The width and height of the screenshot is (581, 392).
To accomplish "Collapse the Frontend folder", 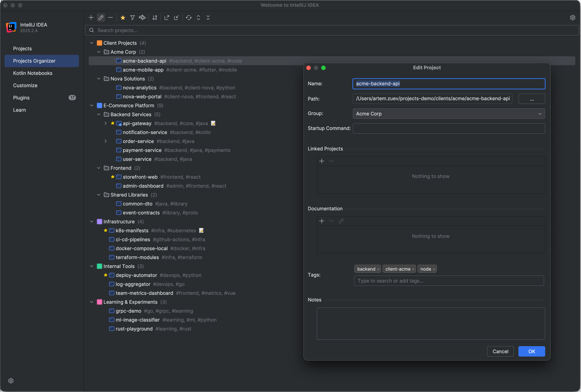I will (x=99, y=168).
